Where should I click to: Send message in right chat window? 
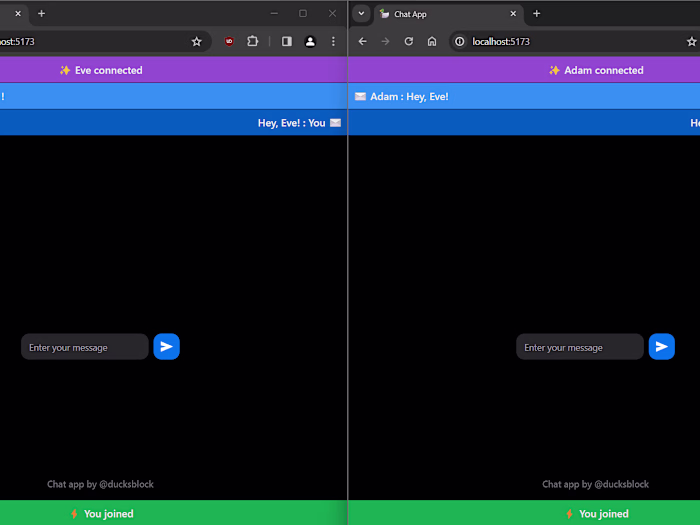pyautogui.click(x=662, y=346)
